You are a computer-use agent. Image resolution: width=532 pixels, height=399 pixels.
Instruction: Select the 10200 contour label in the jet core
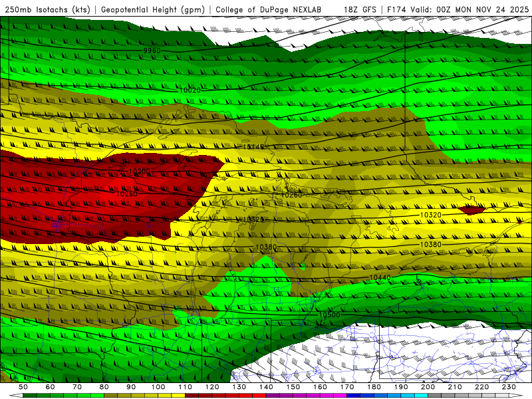[140, 171]
